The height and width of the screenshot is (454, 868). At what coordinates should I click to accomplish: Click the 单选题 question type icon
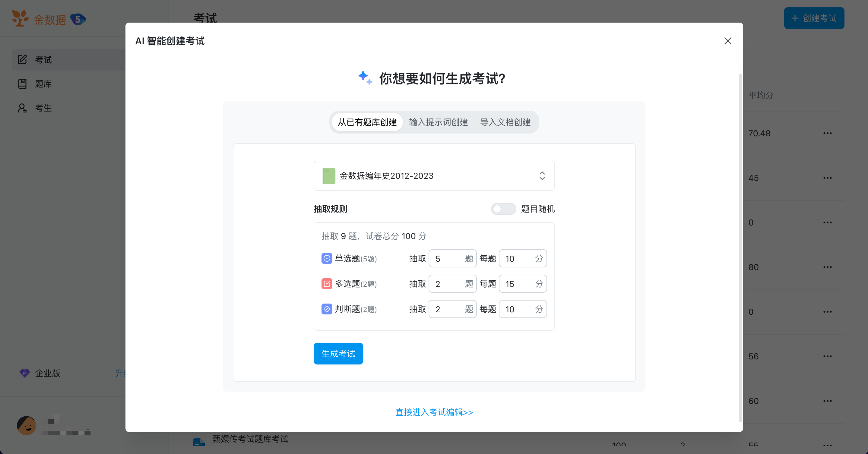(x=327, y=258)
